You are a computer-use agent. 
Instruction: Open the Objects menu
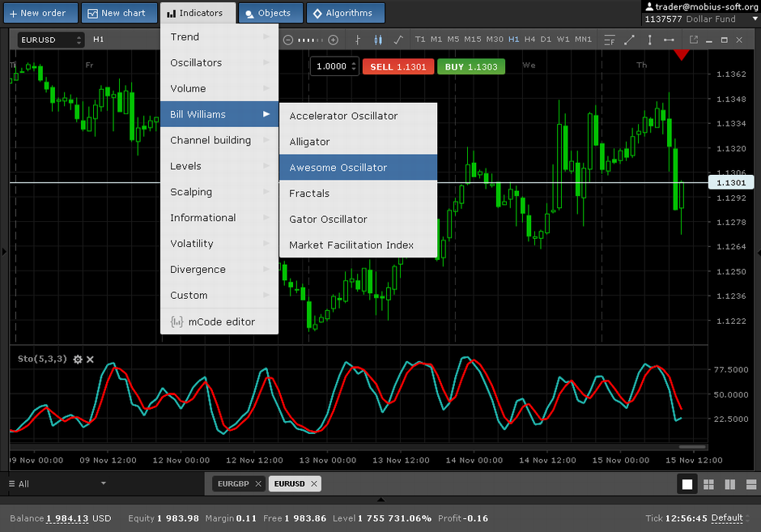point(271,13)
